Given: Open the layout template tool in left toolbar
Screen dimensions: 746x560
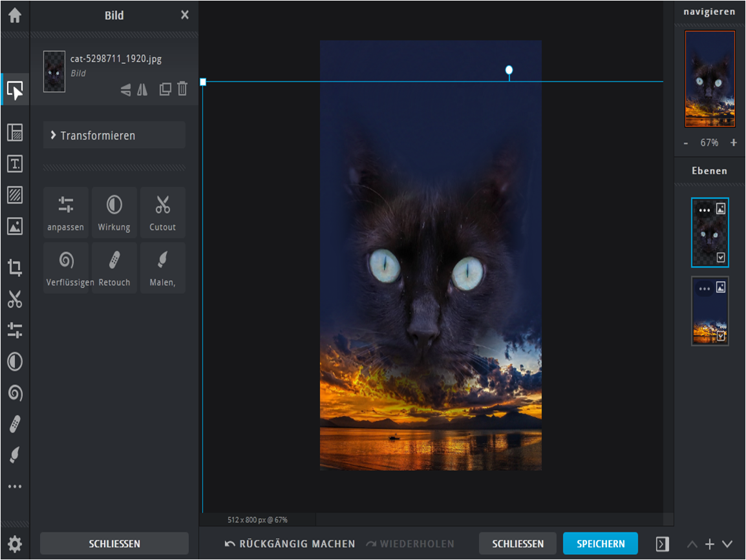Looking at the screenshot, I should click(x=15, y=132).
